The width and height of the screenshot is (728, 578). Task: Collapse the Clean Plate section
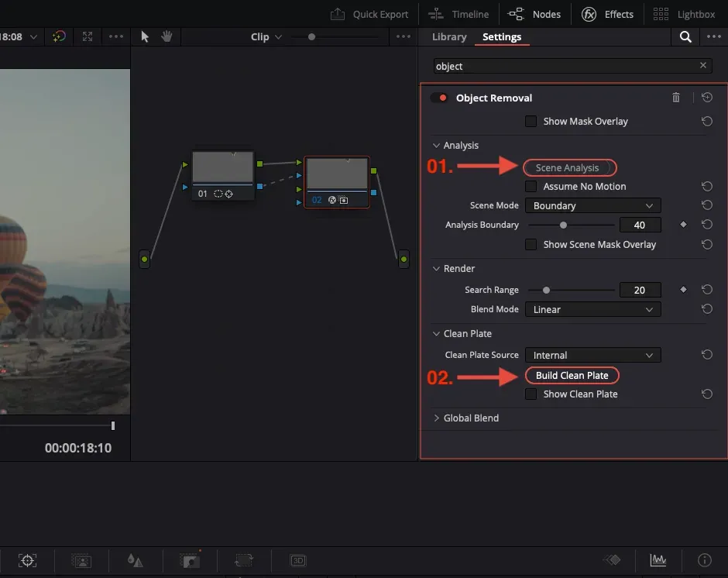[x=436, y=334]
